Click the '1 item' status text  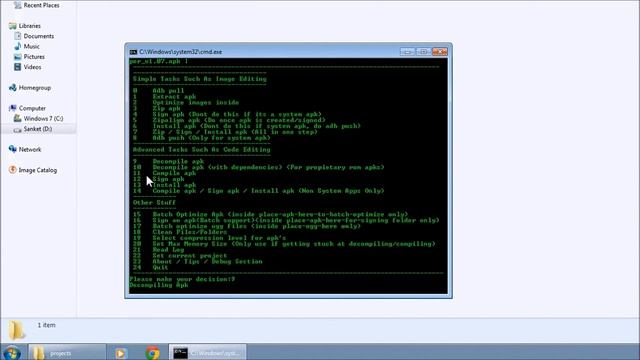(47, 325)
